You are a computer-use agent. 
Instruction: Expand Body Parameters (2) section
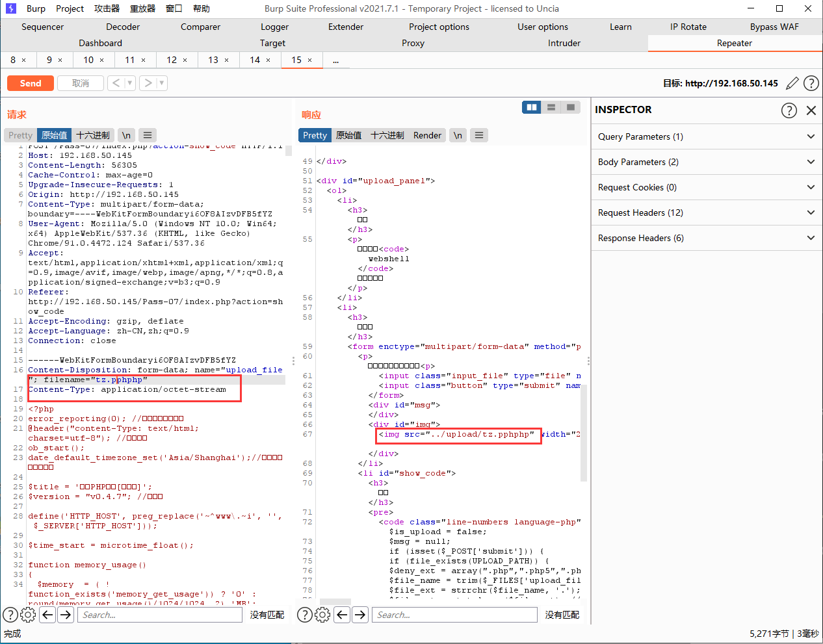(x=707, y=162)
